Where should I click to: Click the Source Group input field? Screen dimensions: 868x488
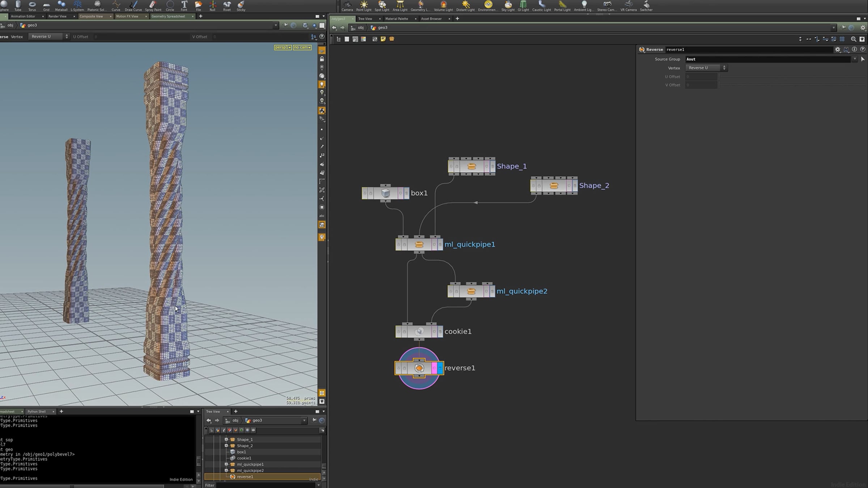click(x=768, y=59)
